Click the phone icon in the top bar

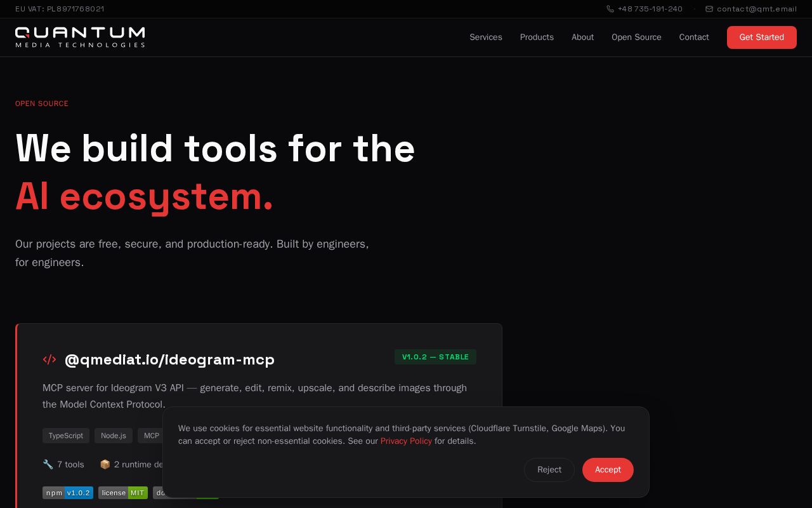[x=610, y=9]
